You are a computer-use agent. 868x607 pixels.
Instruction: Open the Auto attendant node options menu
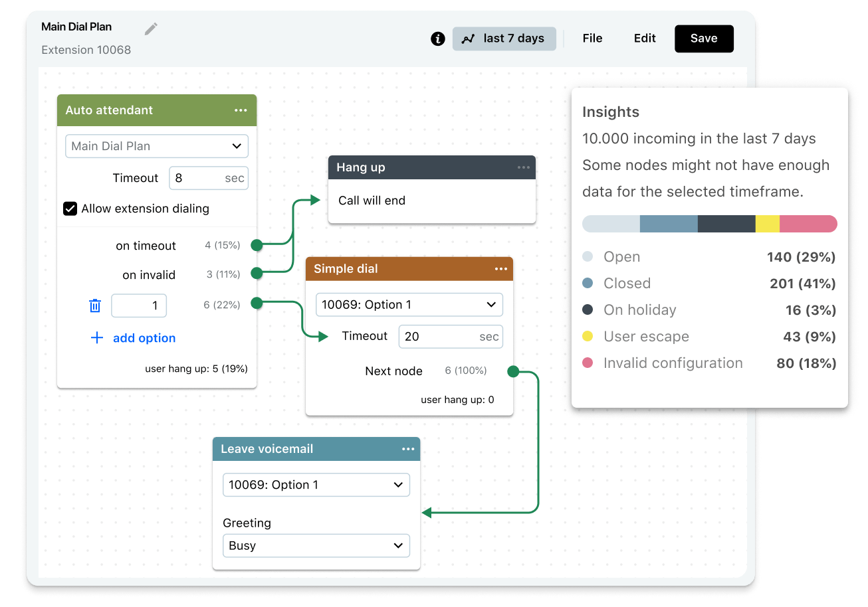click(241, 110)
